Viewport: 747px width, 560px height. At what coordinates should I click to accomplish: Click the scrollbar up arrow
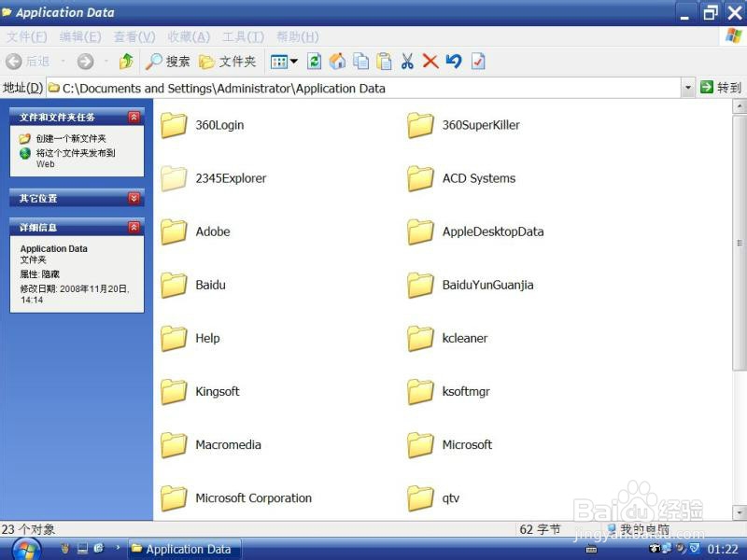[740, 106]
